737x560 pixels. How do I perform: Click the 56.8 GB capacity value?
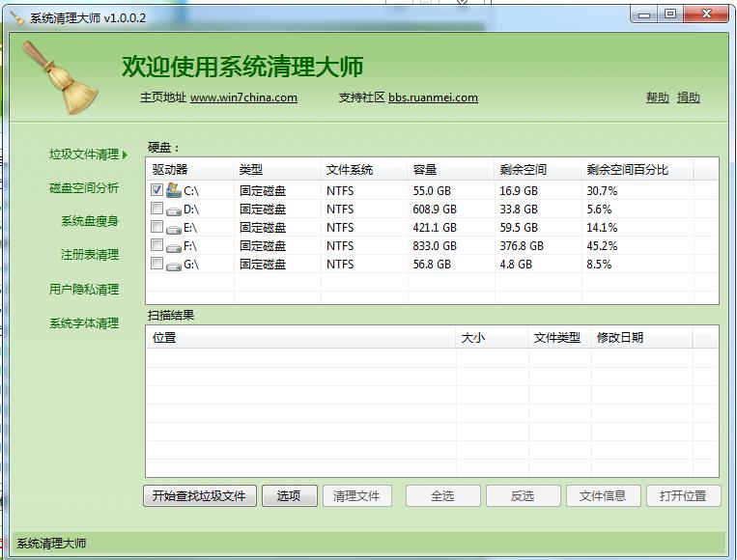[x=432, y=265]
